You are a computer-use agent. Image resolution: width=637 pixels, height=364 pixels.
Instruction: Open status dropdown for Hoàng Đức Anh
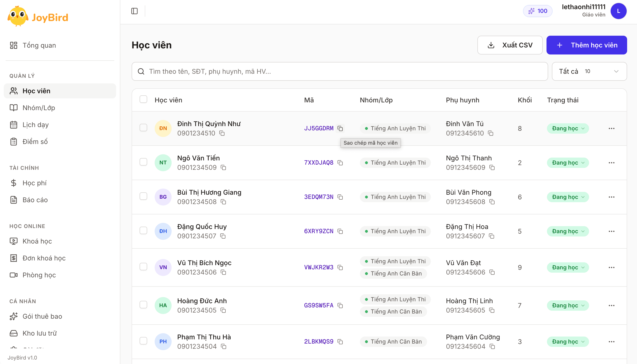click(568, 306)
